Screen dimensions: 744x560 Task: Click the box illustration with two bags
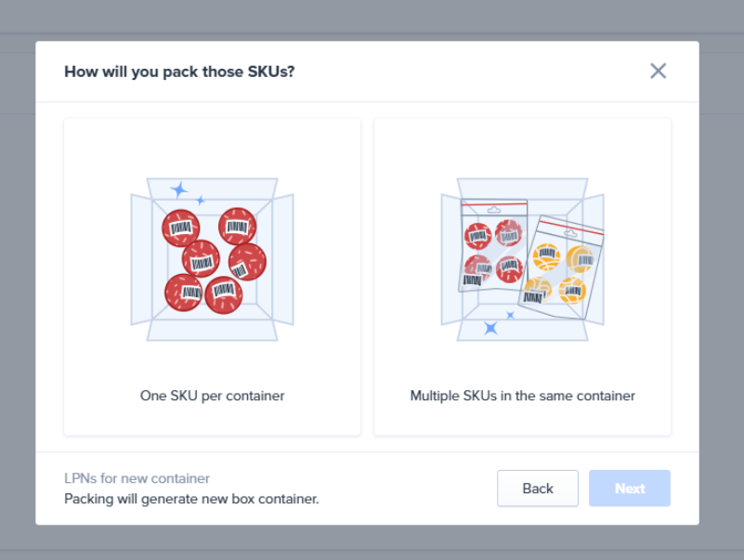point(522,259)
